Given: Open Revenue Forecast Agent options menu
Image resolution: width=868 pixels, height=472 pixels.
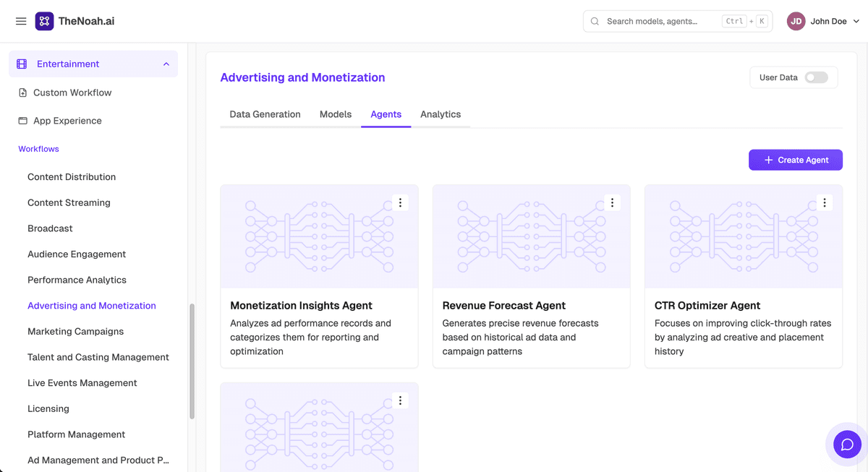Looking at the screenshot, I should click(612, 203).
